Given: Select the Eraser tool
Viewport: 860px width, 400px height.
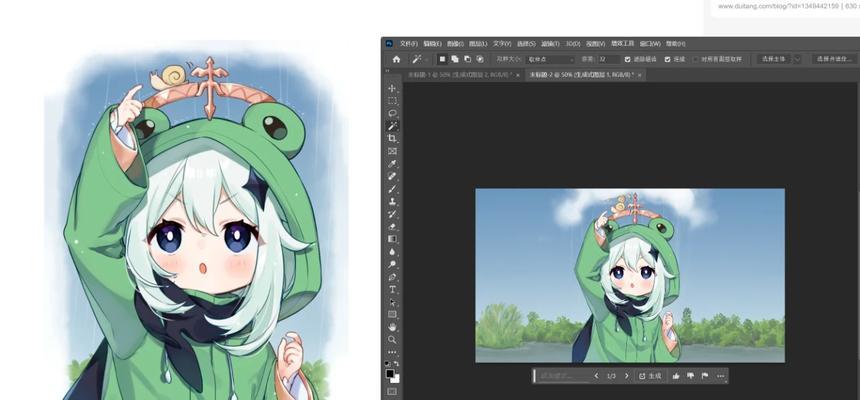Looking at the screenshot, I should (392, 226).
